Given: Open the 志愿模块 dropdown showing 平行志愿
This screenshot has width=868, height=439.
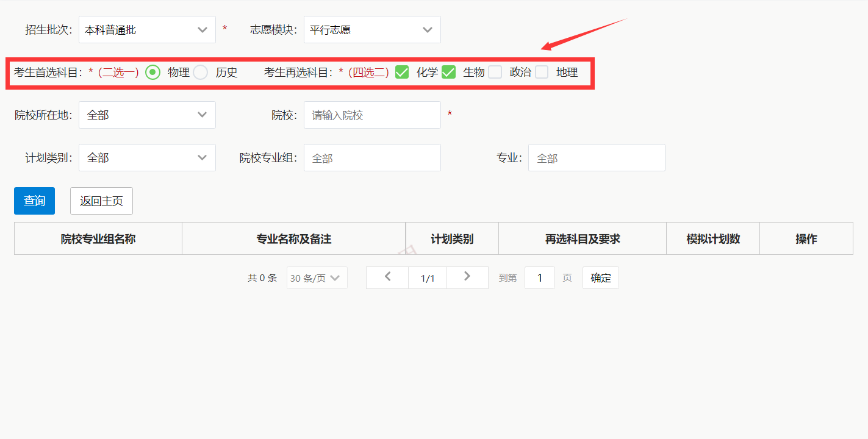Looking at the screenshot, I should coord(372,29).
